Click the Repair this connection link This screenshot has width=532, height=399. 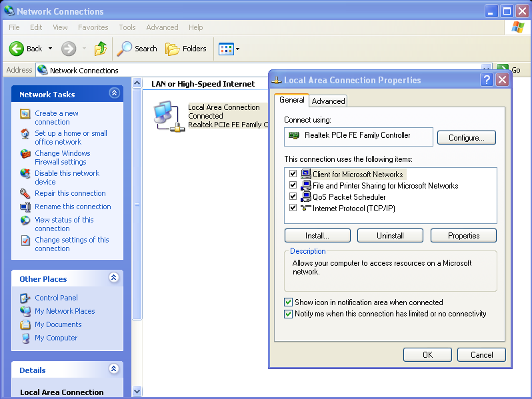[70, 193]
